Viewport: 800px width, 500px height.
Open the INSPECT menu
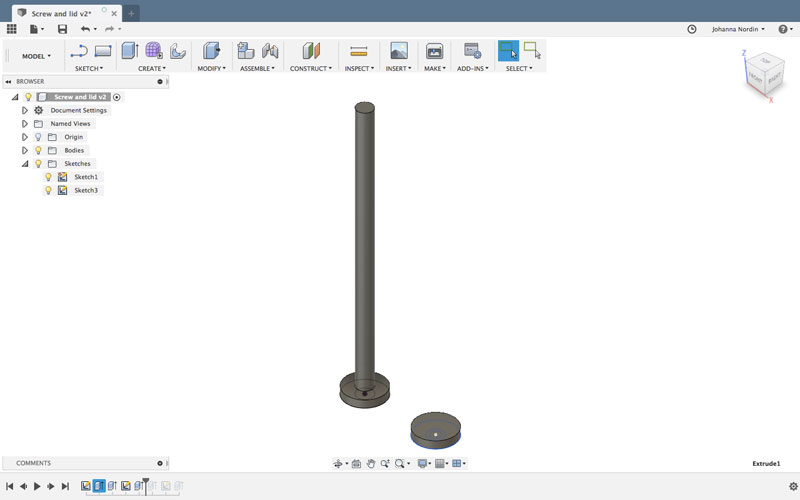pos(359,68)
